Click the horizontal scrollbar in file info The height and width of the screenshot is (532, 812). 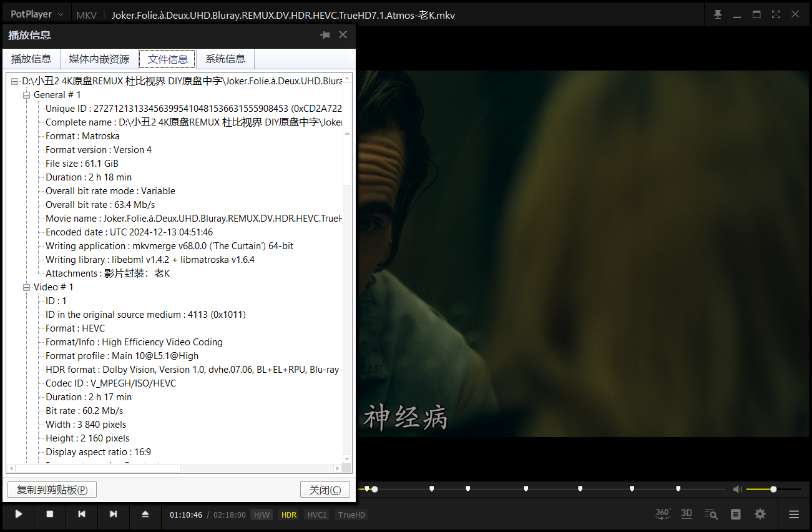(x=98, y=468)
